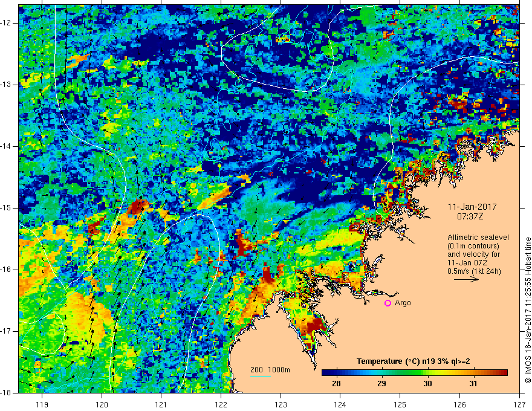Click the -12 latitude axis label
This screenshot has height=411, width=532.
pyautogui.click(x=6, y=23)
